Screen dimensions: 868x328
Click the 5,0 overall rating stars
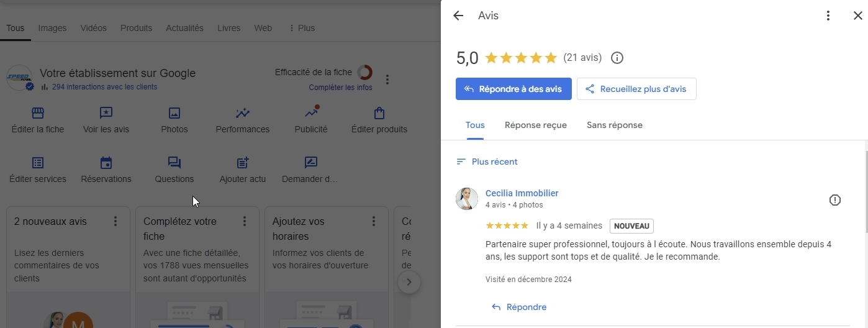coord(521,58)
